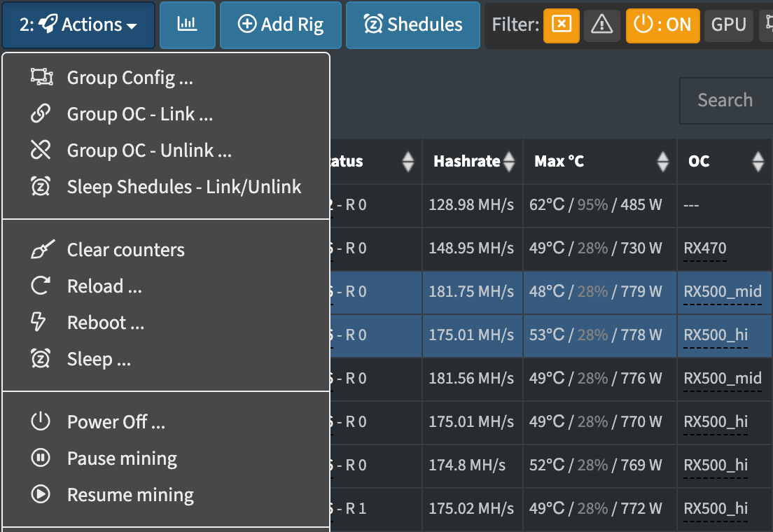Toggle the warning triangle filter
Screen dimensions: 773x532
tap(602, 24)
